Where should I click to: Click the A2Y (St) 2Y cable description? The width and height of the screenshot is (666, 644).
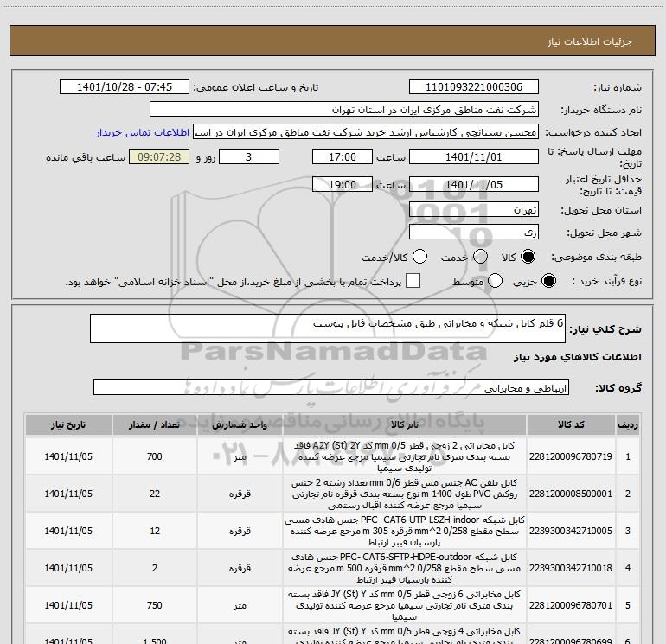click(405, 456)
